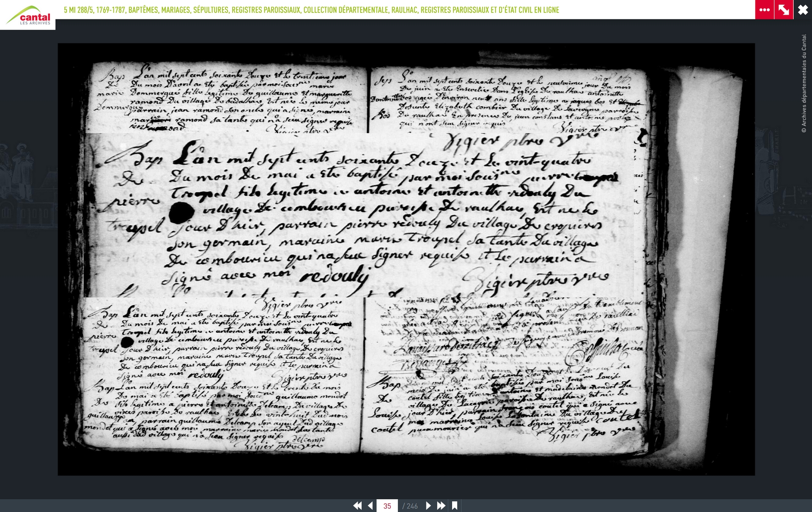Click the magnified Pierre Troupel baptism entry
The image size is (812, 512).
coord(359,216)
